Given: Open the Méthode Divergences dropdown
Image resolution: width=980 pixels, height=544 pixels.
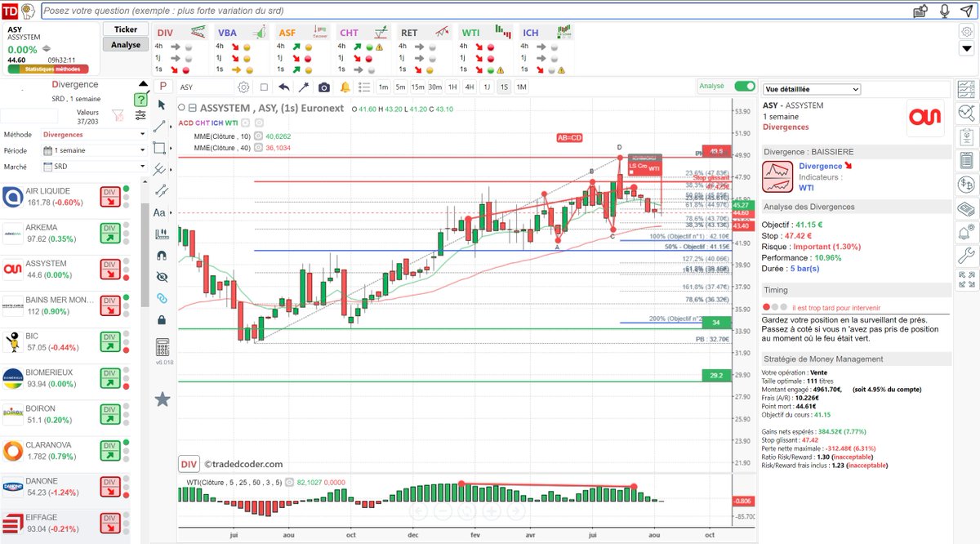Looking at the screenshot, I should (x=93, y=134).
